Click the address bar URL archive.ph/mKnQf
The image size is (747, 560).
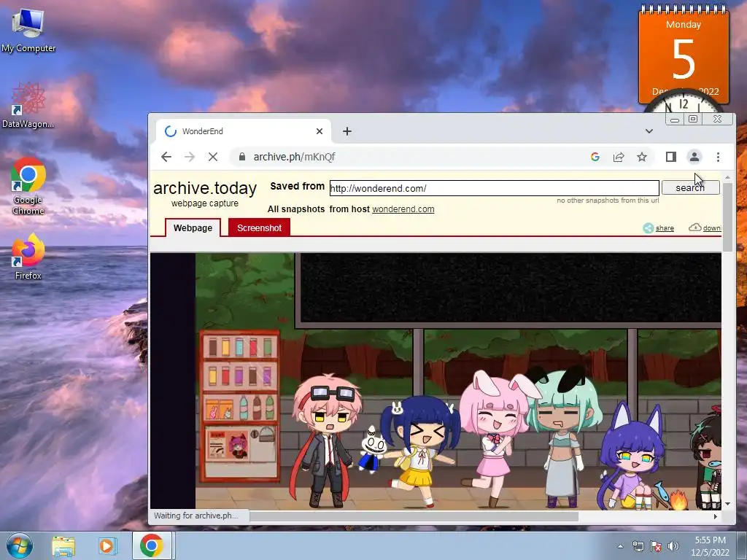pos(295,157)
